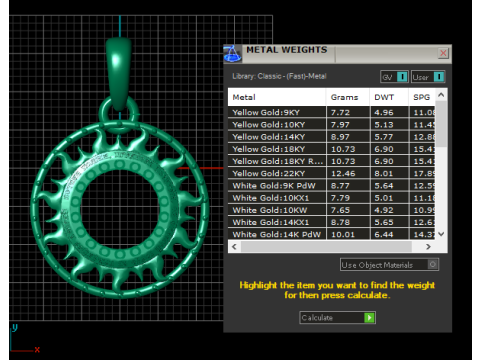Select the White Gold:10KW row

[332, 210]
